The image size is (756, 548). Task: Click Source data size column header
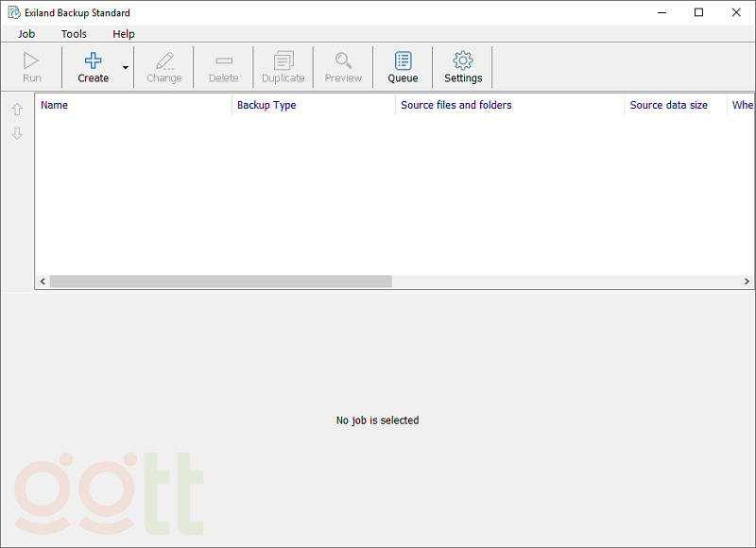pos(675,105)
